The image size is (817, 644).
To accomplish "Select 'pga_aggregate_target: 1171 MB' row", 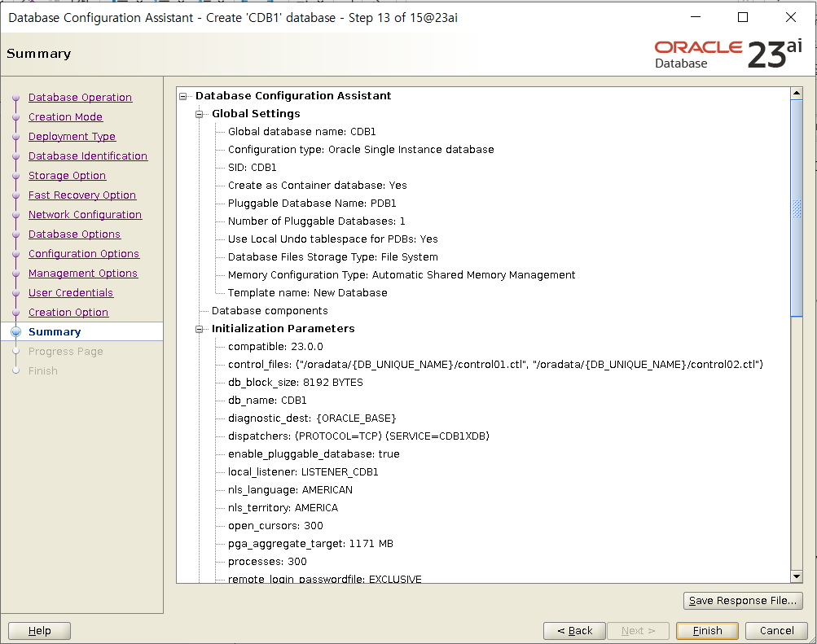I will (x=310, y=544).
